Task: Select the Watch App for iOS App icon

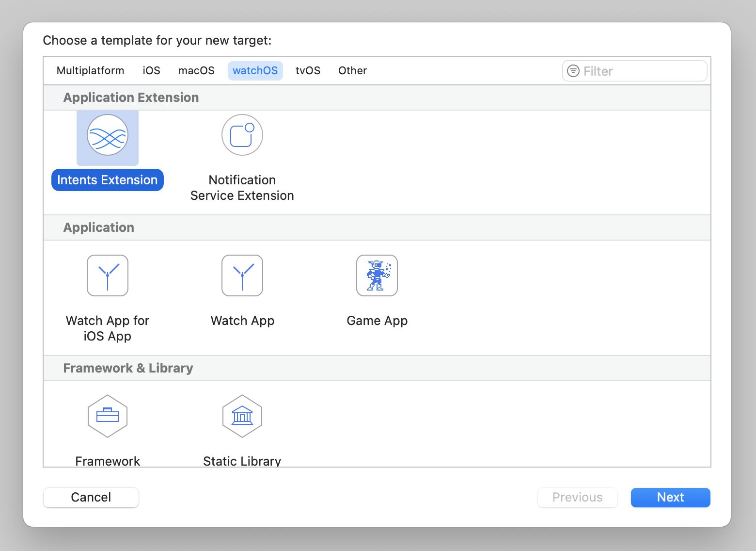Action: tap(108, 275)
